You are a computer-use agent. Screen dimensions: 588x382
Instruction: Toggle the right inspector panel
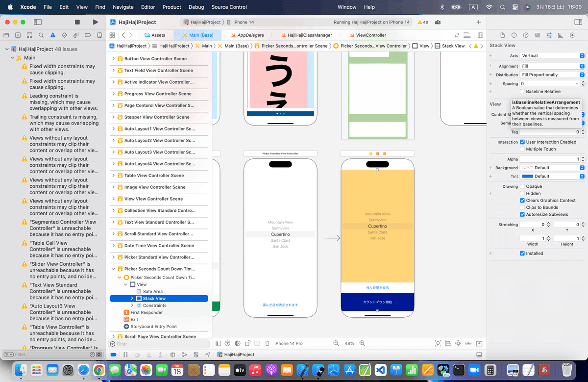[577, 22]
